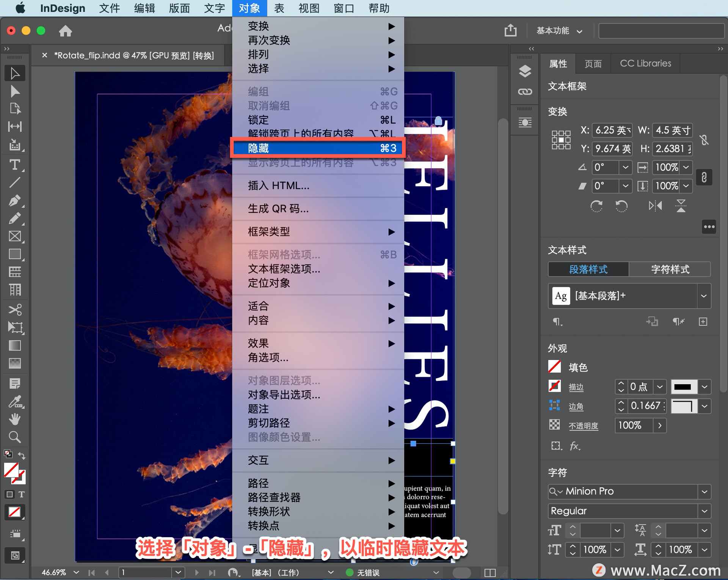Select the Pen tool
Screen dimensions: 728x580
(x=15, y=200)
